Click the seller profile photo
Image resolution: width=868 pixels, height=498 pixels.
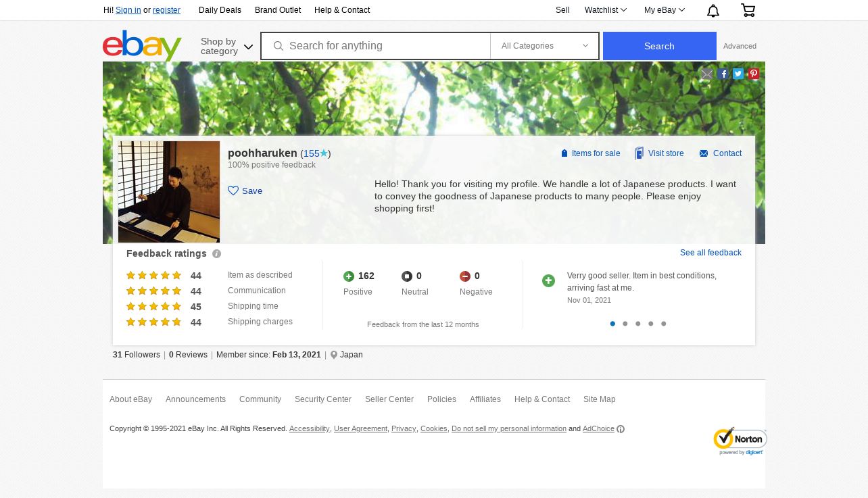(x=169, y=192)
